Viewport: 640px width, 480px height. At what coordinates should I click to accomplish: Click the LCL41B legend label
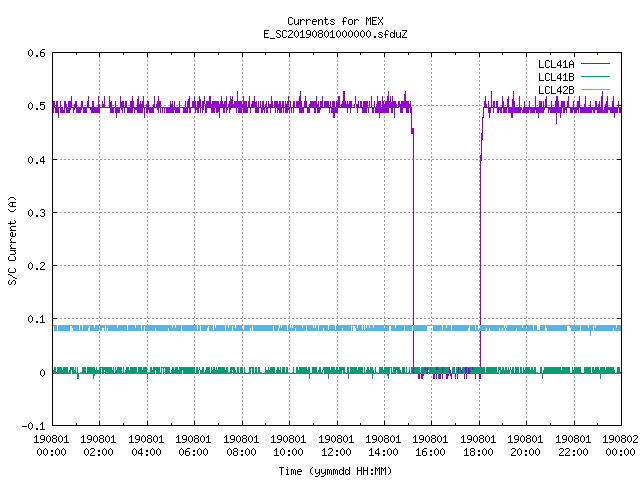556,77
